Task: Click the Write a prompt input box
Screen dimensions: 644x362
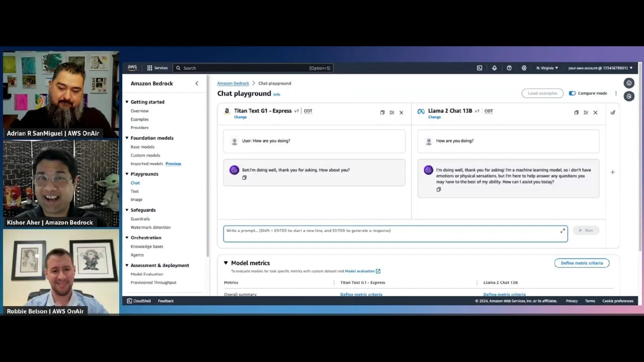Action: coord(395,234)
